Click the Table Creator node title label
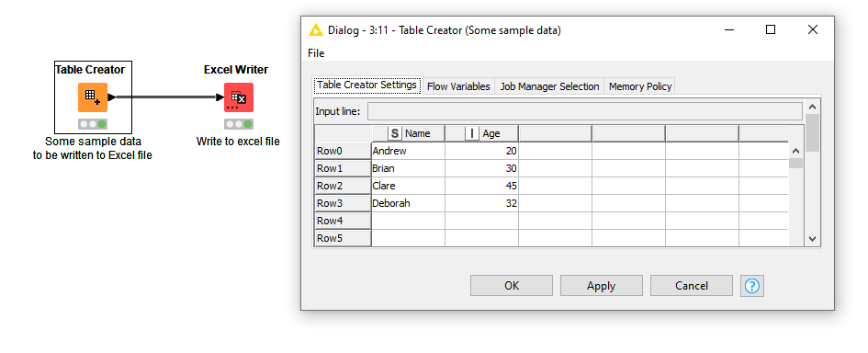The width and height of the screenshot is (868, 353). tap(90, 69)
